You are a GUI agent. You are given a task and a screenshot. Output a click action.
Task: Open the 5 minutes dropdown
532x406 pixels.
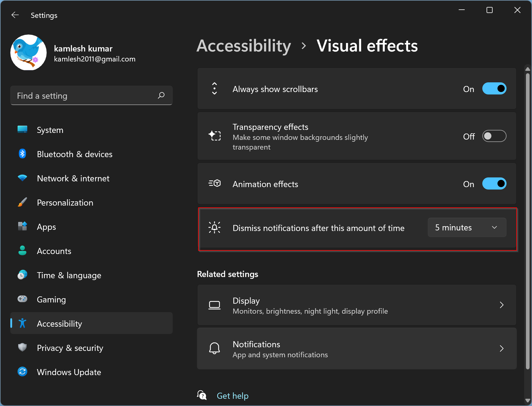467,227
